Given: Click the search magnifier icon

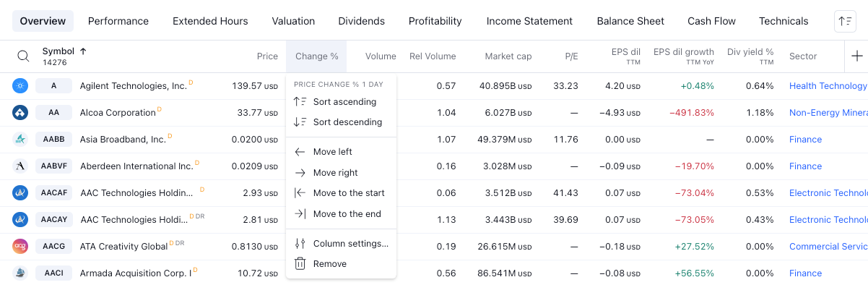Looking at the screenshot, I should 23,56.
